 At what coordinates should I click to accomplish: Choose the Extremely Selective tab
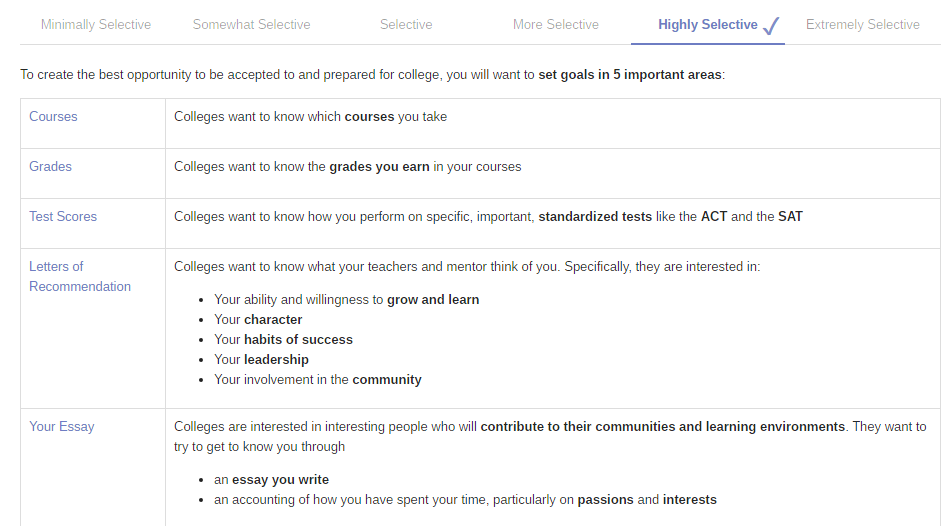[862, 25]
